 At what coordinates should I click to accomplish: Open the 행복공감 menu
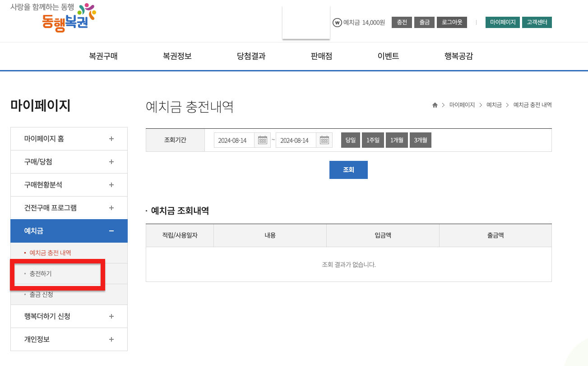point(459,56)
